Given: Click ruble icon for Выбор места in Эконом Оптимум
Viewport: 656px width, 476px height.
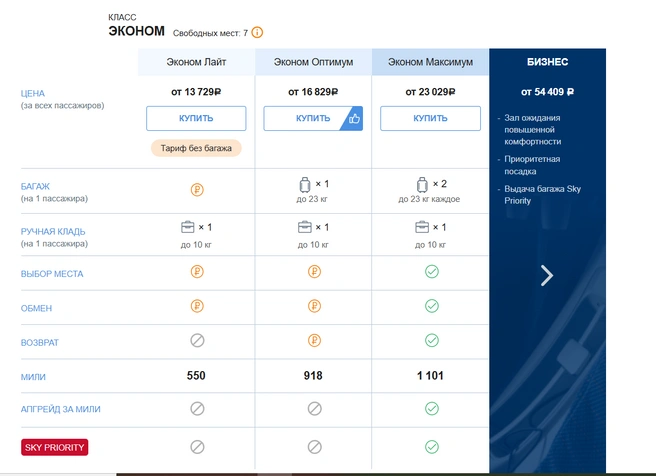Looking at the screenshot, I should [314, 272].
